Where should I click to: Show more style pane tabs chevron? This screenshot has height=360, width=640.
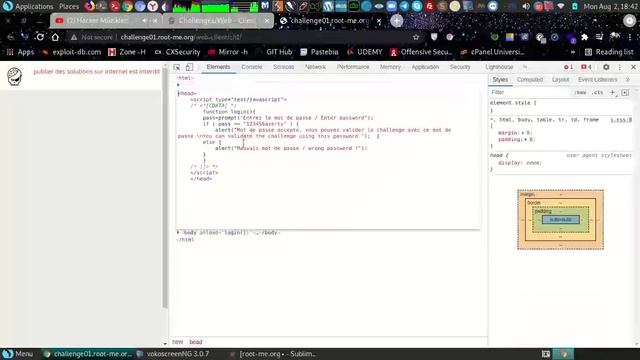coord(628,80)
